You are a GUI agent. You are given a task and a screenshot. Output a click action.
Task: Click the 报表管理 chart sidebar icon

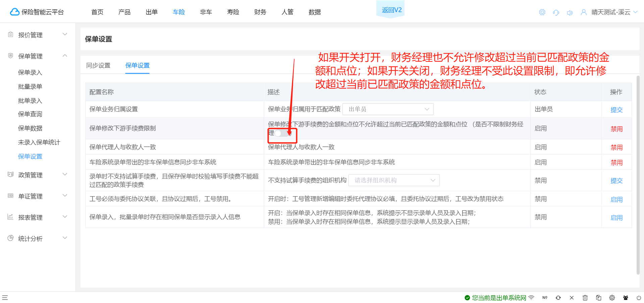point(10,217)
